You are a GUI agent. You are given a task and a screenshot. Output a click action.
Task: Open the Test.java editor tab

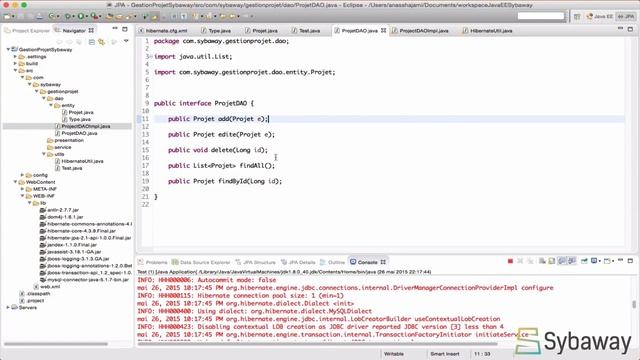pyautogui.click(x=306, y=31)
